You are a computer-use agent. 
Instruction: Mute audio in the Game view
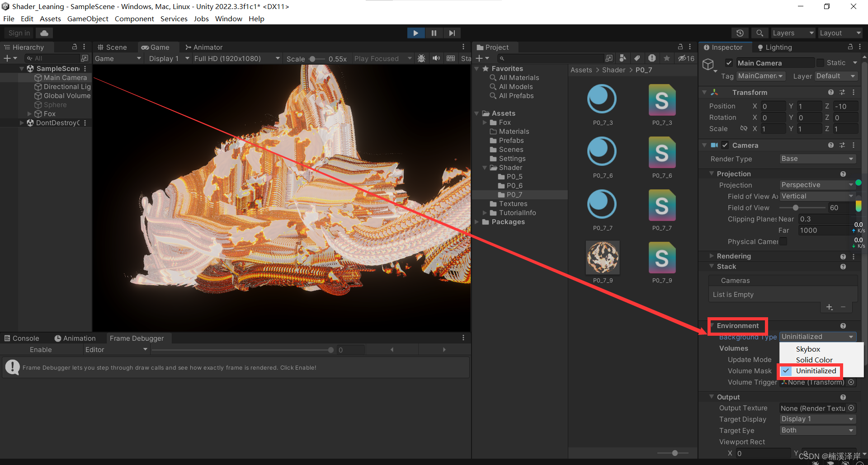coord(436,58)
